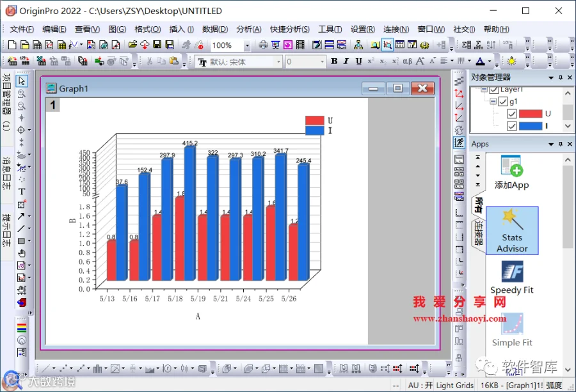Open the font size dropdown

(x=322, y=61)
